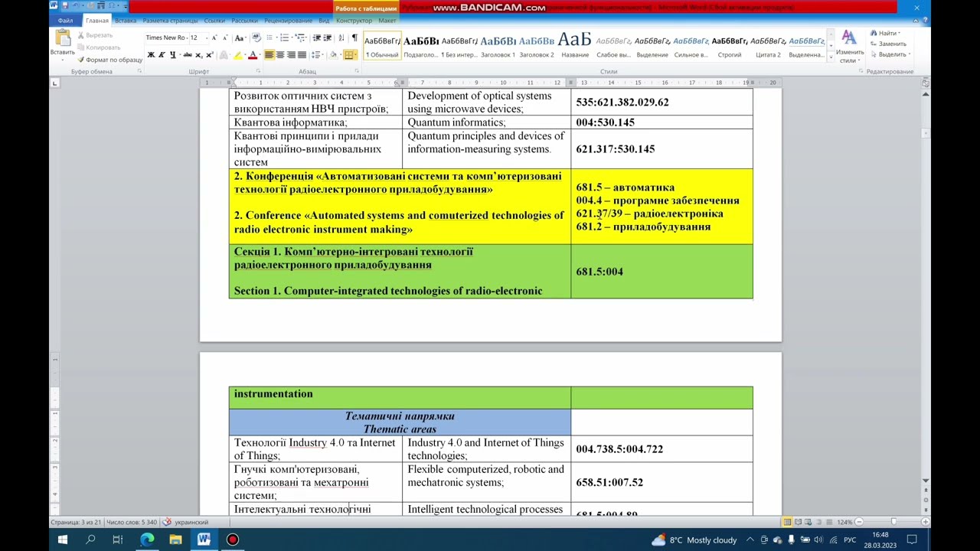Open Change Styles (Изменить стили) menu
980x551 pixels.
tap(849, 47)
